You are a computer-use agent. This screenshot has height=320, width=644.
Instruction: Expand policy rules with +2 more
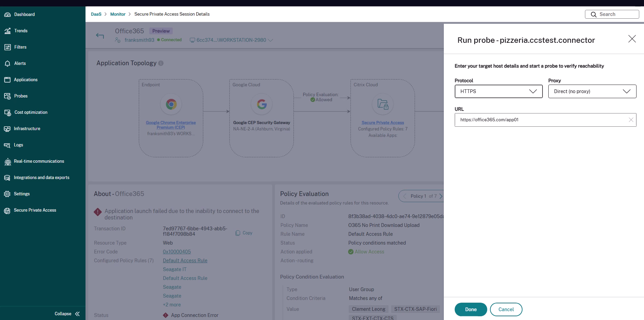pyautogui.click(x=172, y=305)
